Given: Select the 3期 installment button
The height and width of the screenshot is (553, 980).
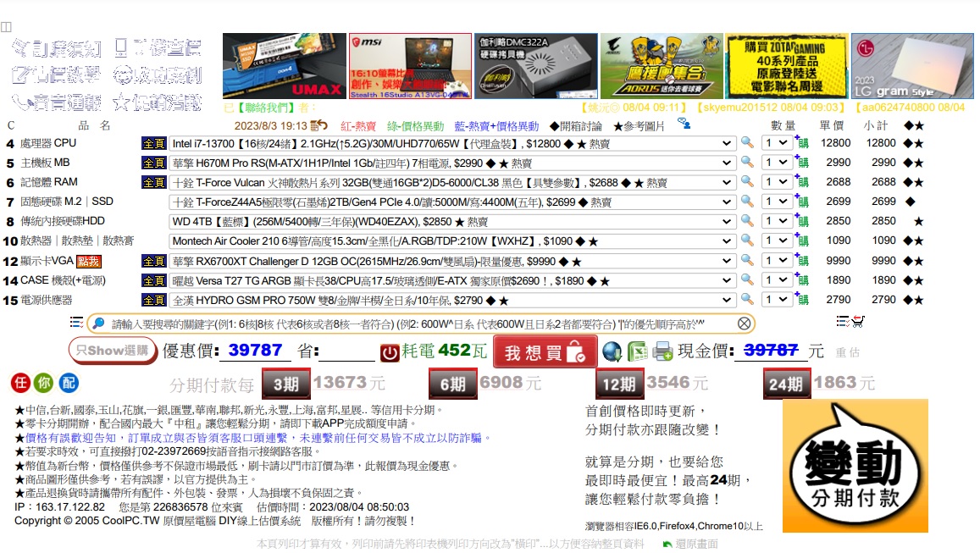Looking at the screenshot, I should (285, 384).
